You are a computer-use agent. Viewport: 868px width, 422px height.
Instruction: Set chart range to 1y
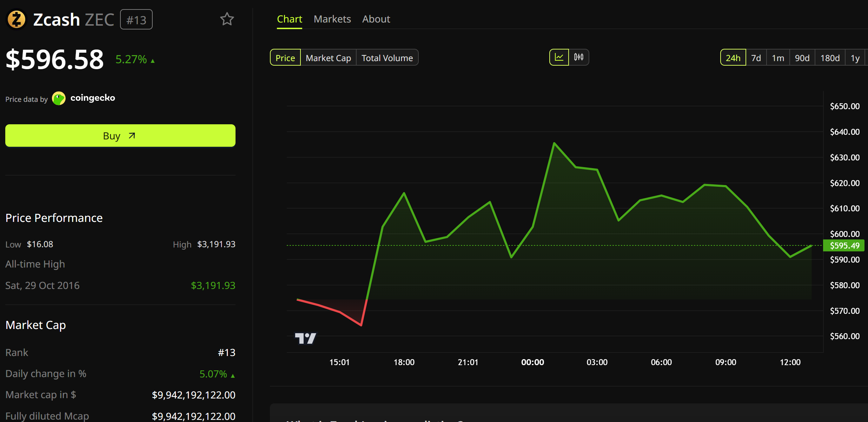(x=855, y=58)
